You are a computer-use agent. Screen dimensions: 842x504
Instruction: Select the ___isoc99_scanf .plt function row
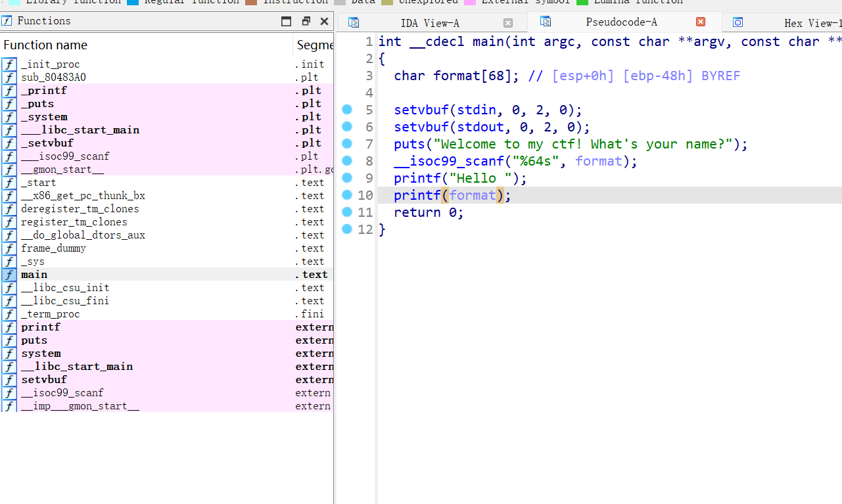pyautogui.click(x=167, y=156)
